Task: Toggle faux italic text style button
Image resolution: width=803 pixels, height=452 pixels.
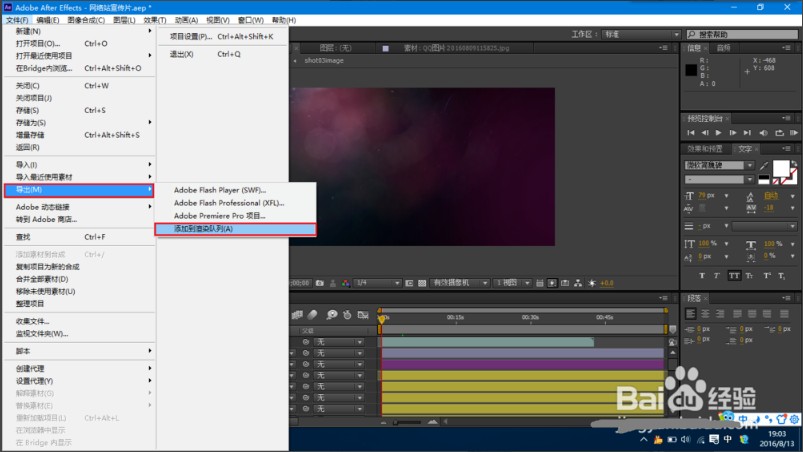Action: pyautogui.click(x=716, y=275)
